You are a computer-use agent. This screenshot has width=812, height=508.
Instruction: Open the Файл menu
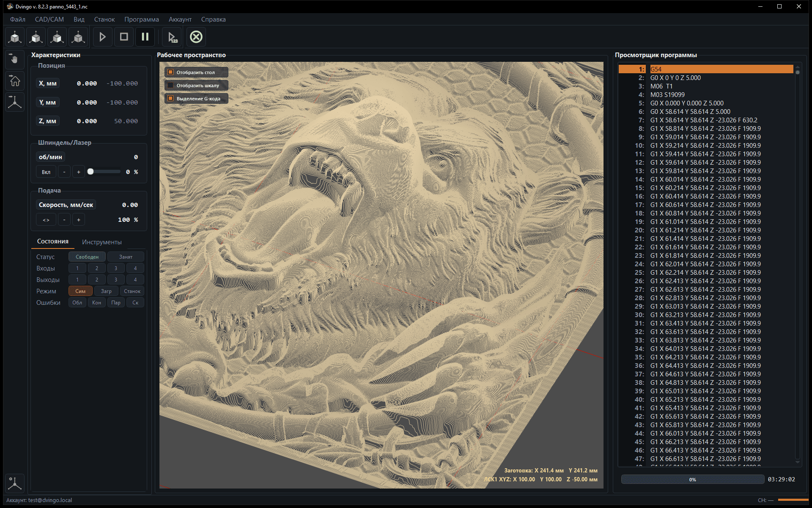(18, 19)
